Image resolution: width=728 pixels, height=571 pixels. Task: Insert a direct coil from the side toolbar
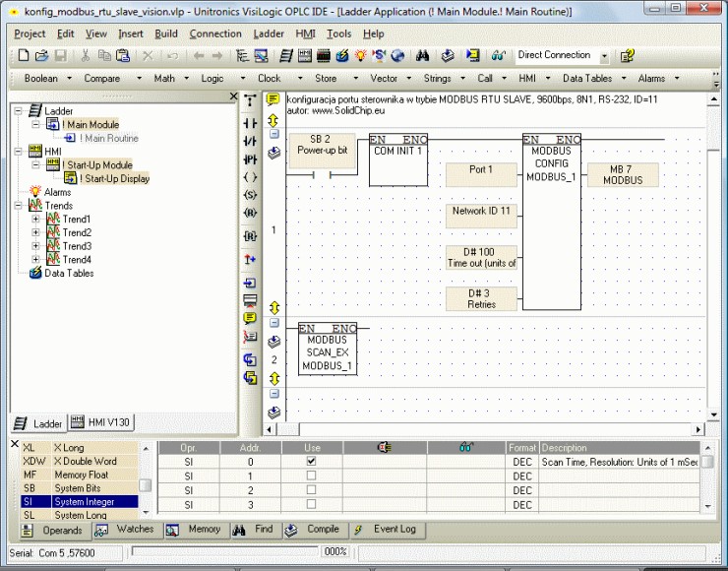point(250,177)
